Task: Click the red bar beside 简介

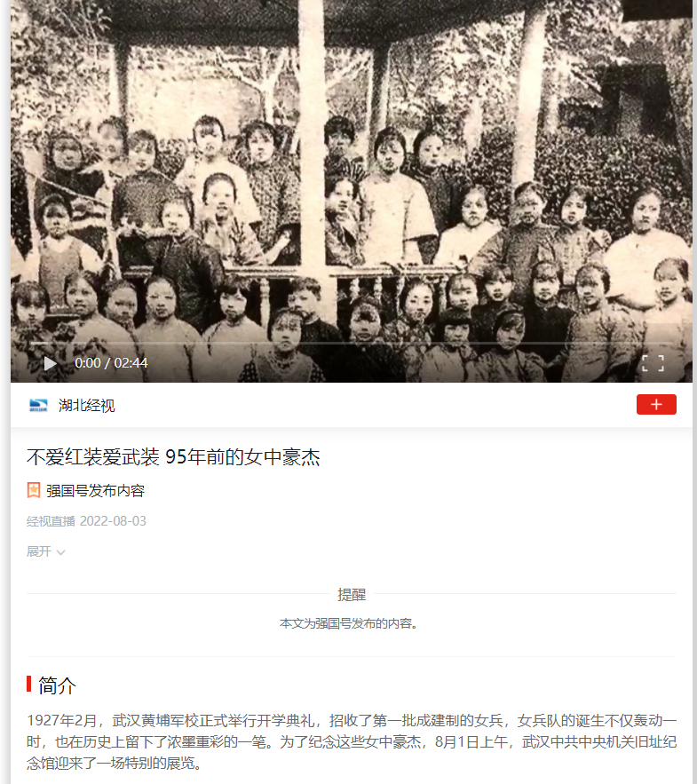Action: tap(29, 684)
